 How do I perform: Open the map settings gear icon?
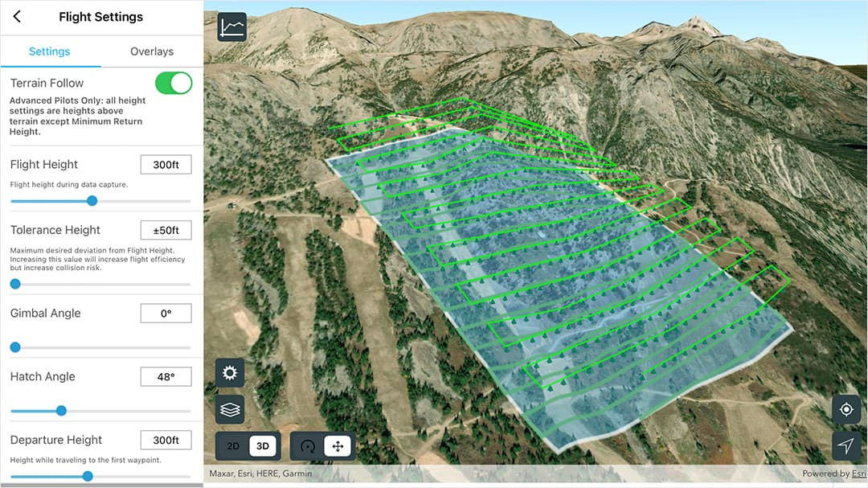(x=229, y=372)
